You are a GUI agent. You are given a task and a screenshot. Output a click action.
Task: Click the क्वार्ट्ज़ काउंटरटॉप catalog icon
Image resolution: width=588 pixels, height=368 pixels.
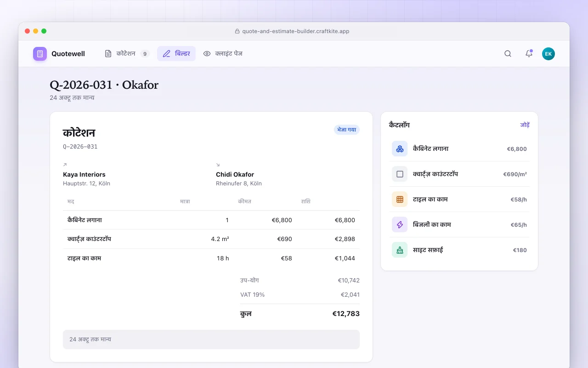[400, 174]
